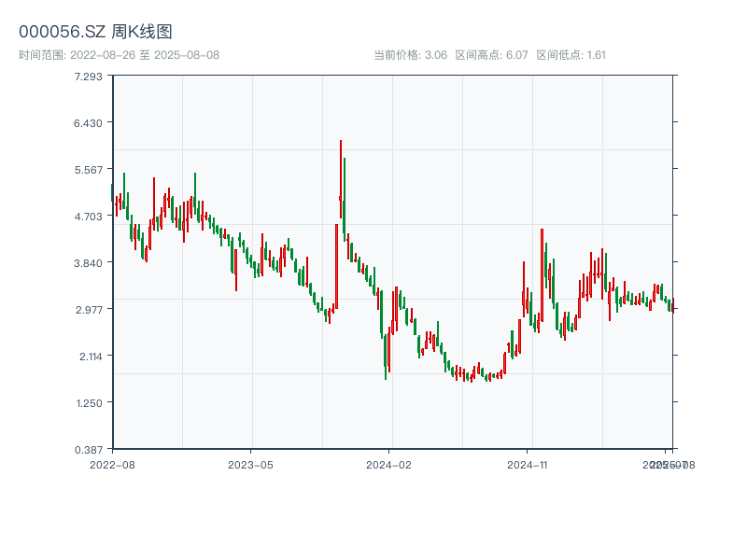Click the y-axis value 1.250
The width and height of the screenshot is (747, 560).
pos(89,403)
